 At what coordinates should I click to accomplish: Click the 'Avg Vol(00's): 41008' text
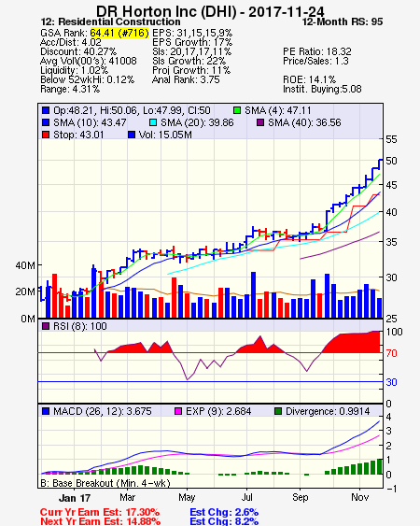(89, 61)
